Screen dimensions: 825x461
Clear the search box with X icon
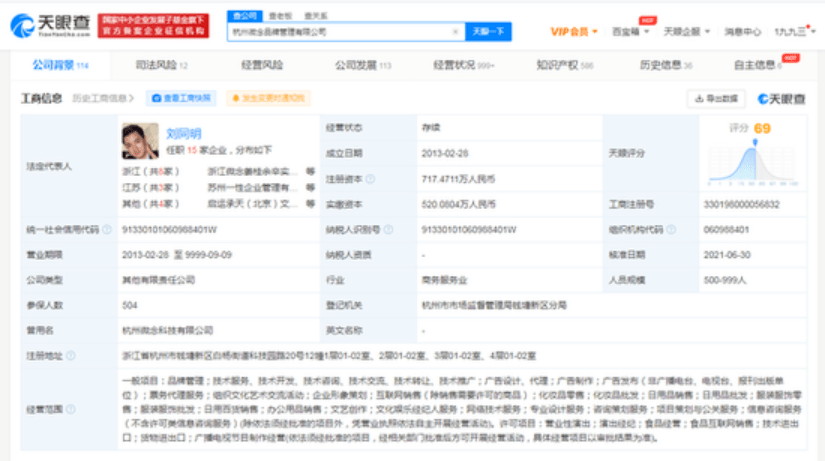coord(455,32)
